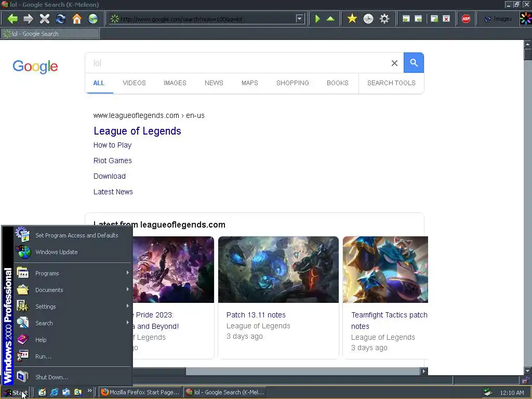
Task: Select the 'lol - Google Search' browser tab
Action: tap(50, 34)
